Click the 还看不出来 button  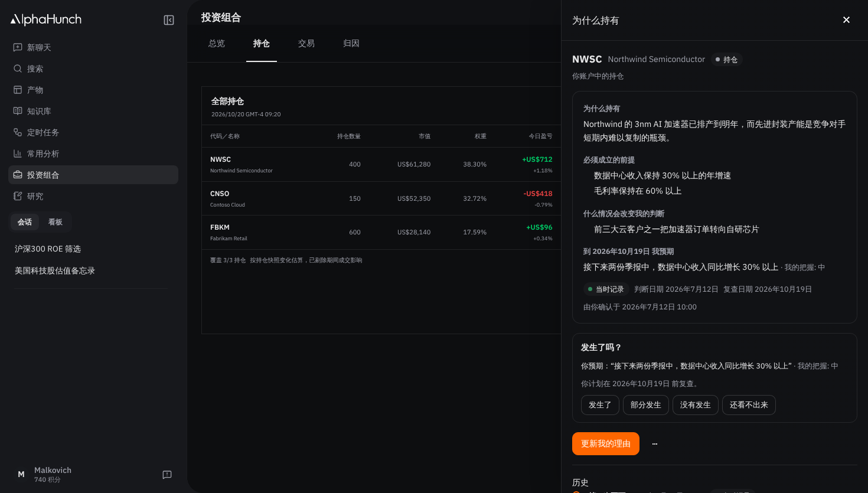pyautogui.click(x=749, y=405)
